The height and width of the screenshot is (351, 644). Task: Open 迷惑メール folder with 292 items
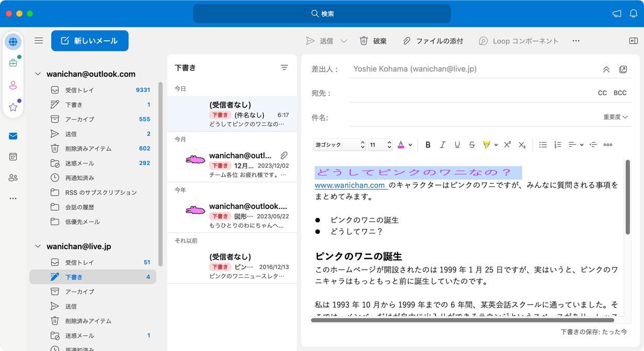93,163
